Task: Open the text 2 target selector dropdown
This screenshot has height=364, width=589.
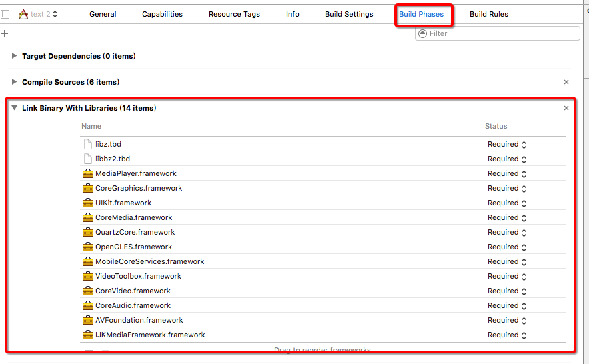Action: tap(38, 14)
